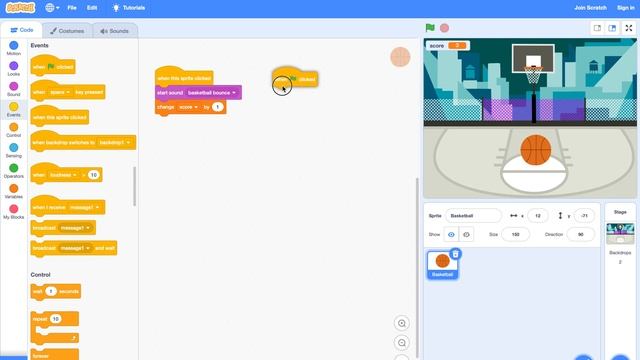Open message1 dropdown in 'when I receive' block
640x360 pixels.
tap(84, 207)
